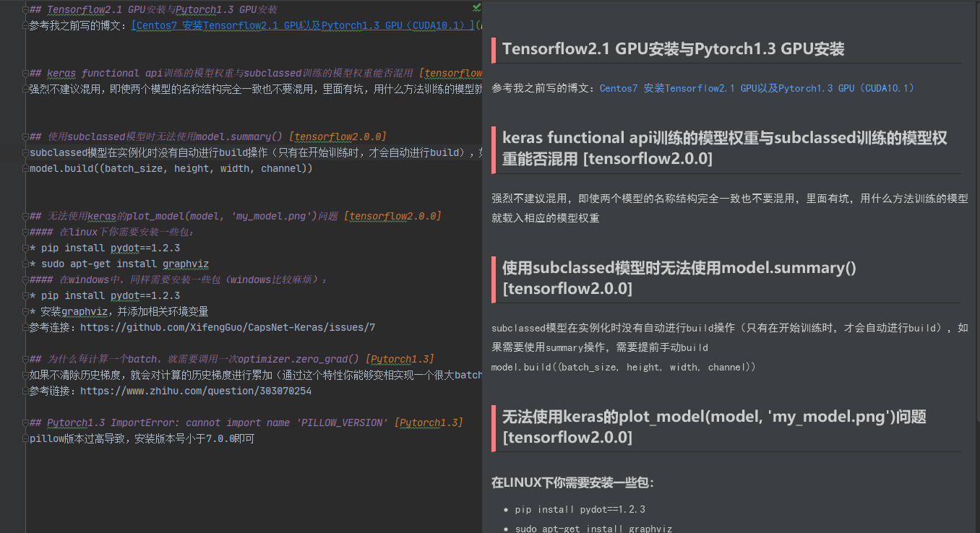The height and width of the screenshot is (533, 980).
Task: Place cursor in editor line 'model.build((batch_size, height, width, channel))'
Action: click(171, 169)
